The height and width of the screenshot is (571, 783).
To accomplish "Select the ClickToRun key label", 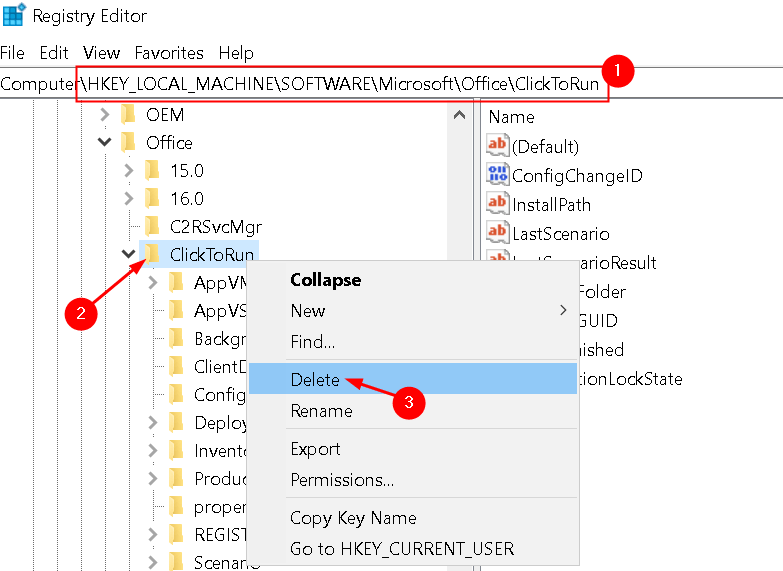I will 212,255.
